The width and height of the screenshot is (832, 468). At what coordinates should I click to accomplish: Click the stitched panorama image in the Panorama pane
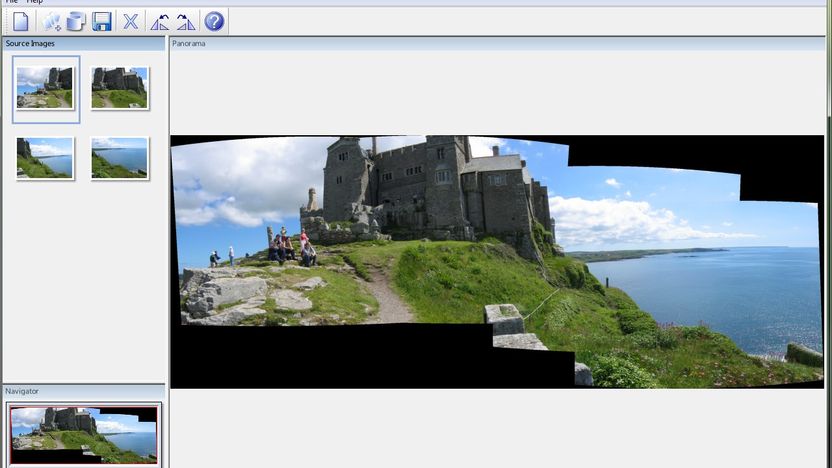click(497, 262)
